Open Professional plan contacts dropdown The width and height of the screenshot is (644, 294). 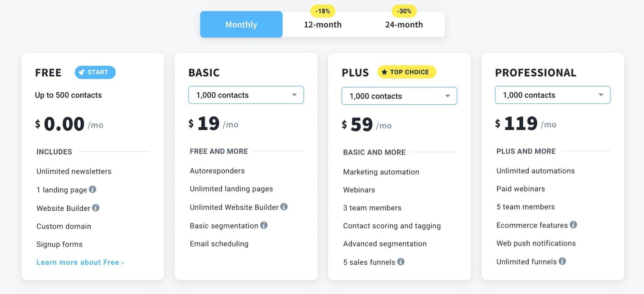(553, 95)
